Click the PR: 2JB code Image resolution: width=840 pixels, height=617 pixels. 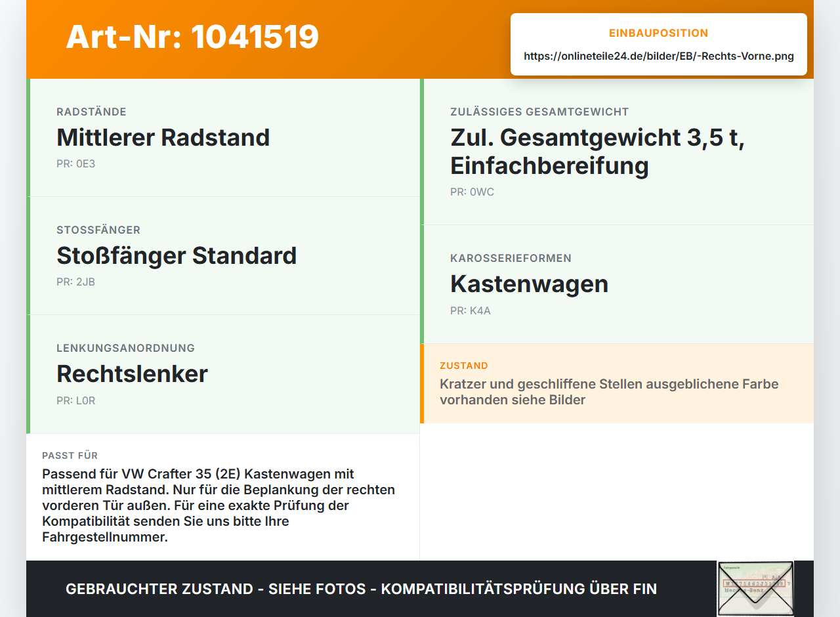click(x=76, y=282)
